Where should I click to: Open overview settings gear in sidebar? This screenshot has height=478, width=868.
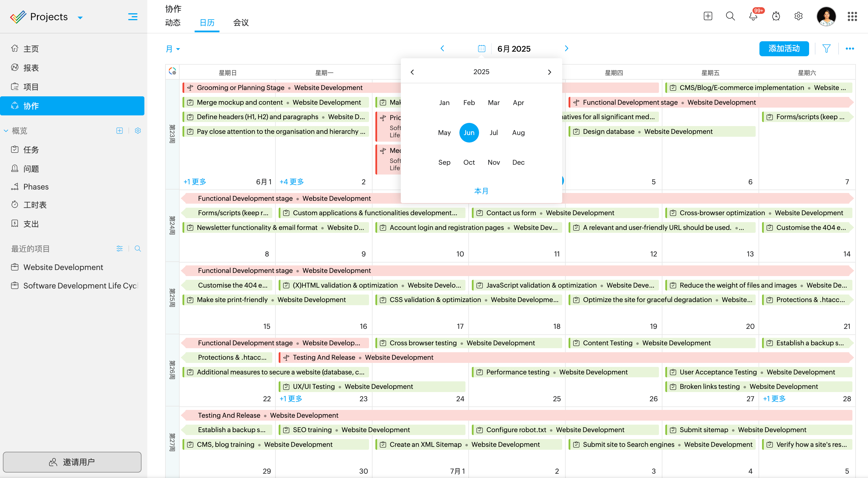[x=137, y=131]
